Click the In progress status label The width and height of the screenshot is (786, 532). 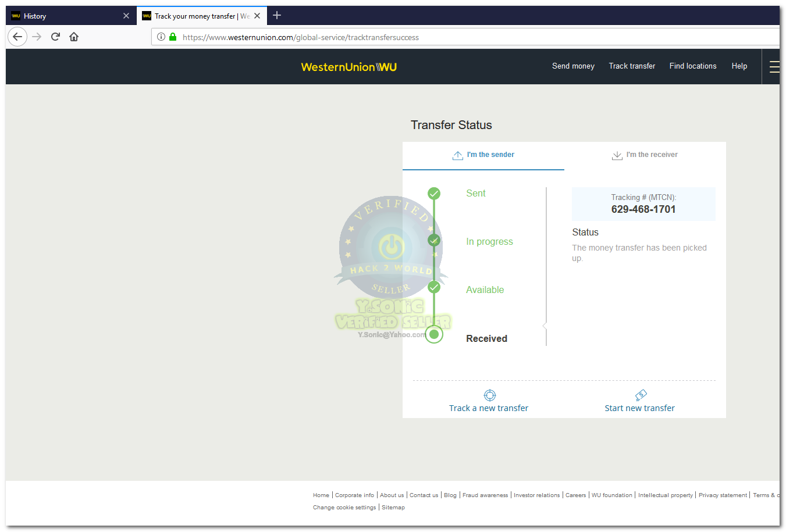489,242
